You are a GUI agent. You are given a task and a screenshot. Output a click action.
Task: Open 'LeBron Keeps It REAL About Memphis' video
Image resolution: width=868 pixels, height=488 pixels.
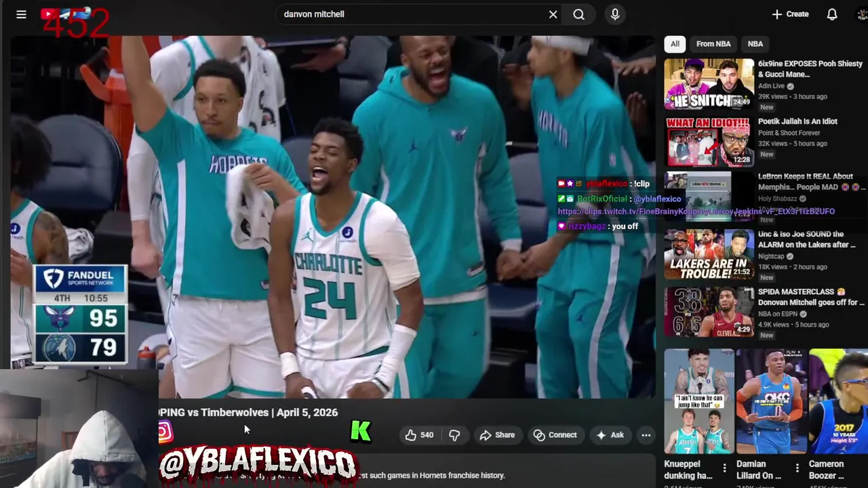(x=812, y=182)
